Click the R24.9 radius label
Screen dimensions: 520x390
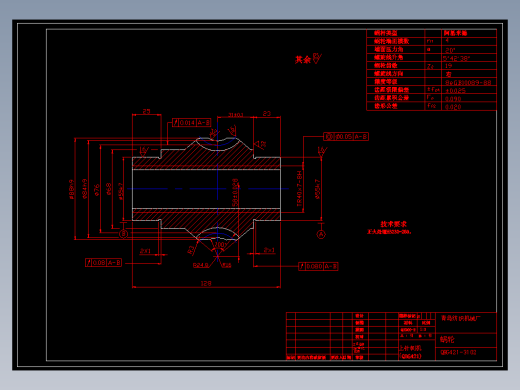[x=201, y=265]
